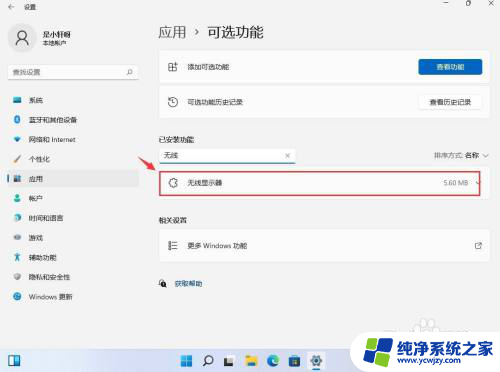Select 应用 in the sidebar

click(73, 179)
